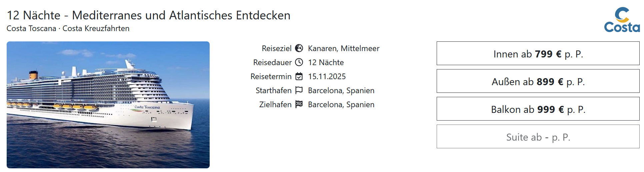Click the Costa logo

click(622, 20)
